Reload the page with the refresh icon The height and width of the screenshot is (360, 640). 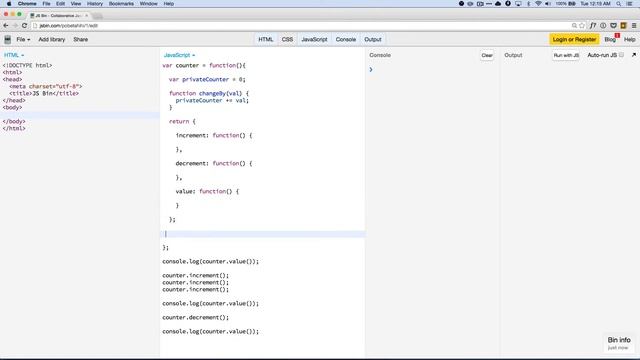coord(24,25)
